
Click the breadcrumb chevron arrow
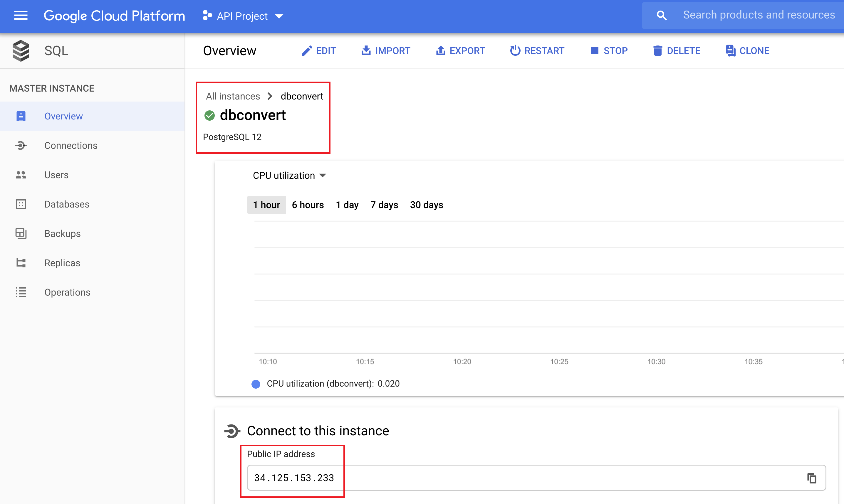(270, 97)
